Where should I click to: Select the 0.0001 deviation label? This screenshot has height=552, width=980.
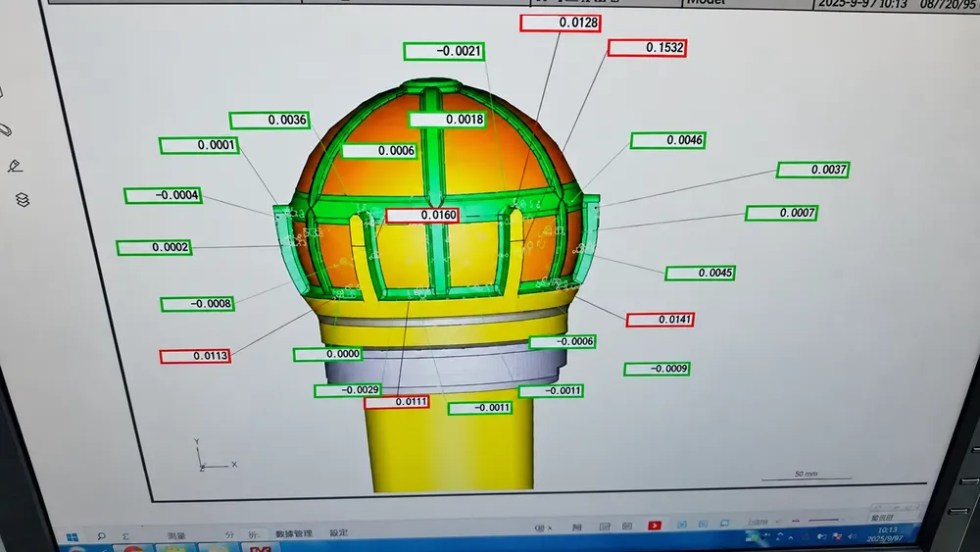click(x=199, y=146)
